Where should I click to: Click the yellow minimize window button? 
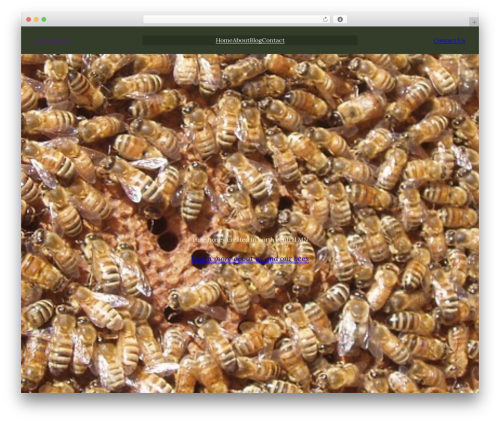(x=36, y=19)
